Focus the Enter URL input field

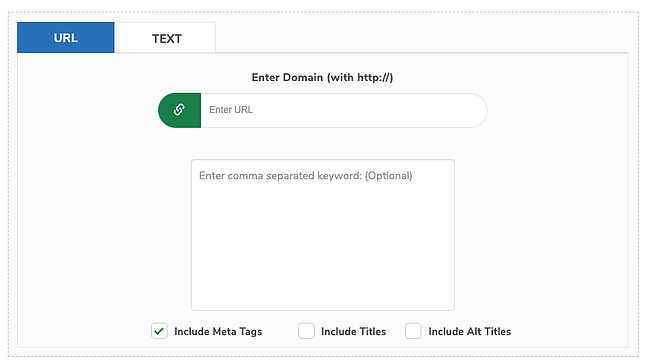pyautogui.click(x=343, y=110)
